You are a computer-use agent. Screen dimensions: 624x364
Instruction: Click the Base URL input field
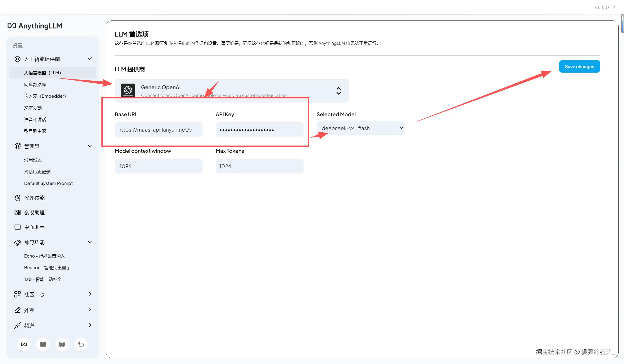[158, 129]
